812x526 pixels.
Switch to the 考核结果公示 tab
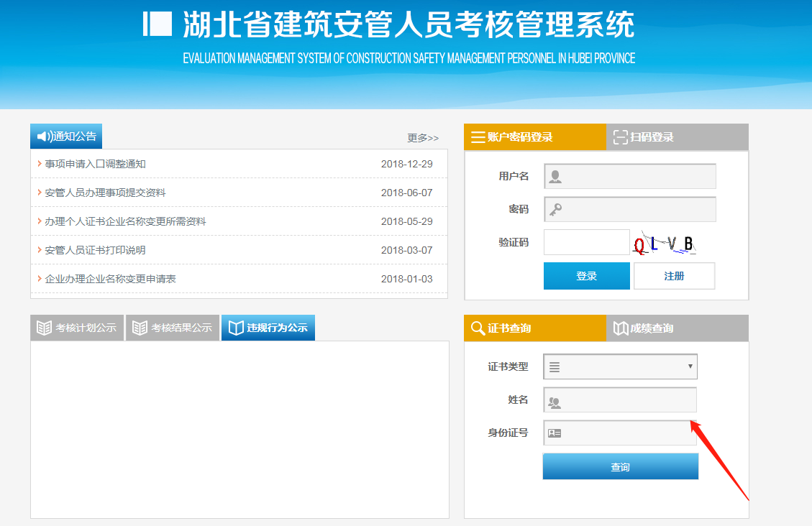[x=172, y=327]
